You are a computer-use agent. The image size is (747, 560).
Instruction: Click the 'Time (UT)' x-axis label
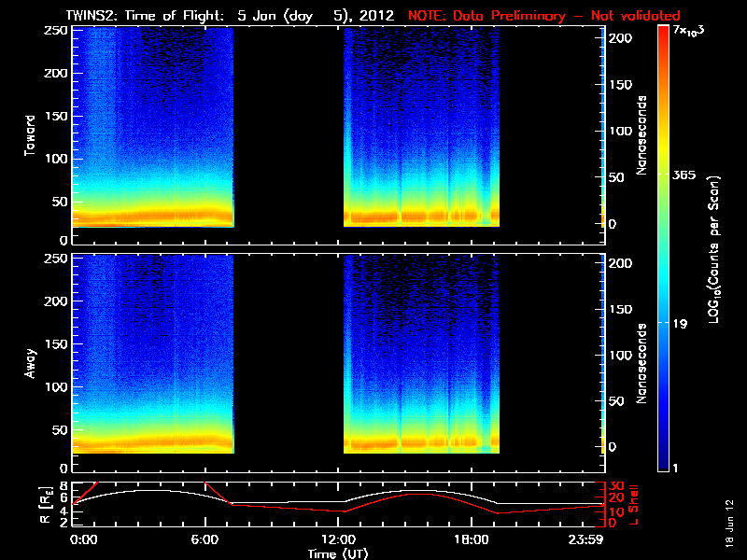338,553
